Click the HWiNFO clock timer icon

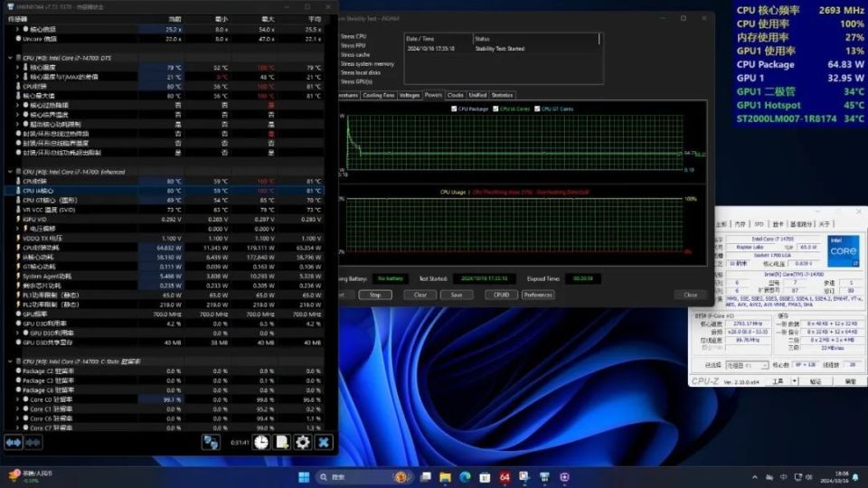pos(260,442)
